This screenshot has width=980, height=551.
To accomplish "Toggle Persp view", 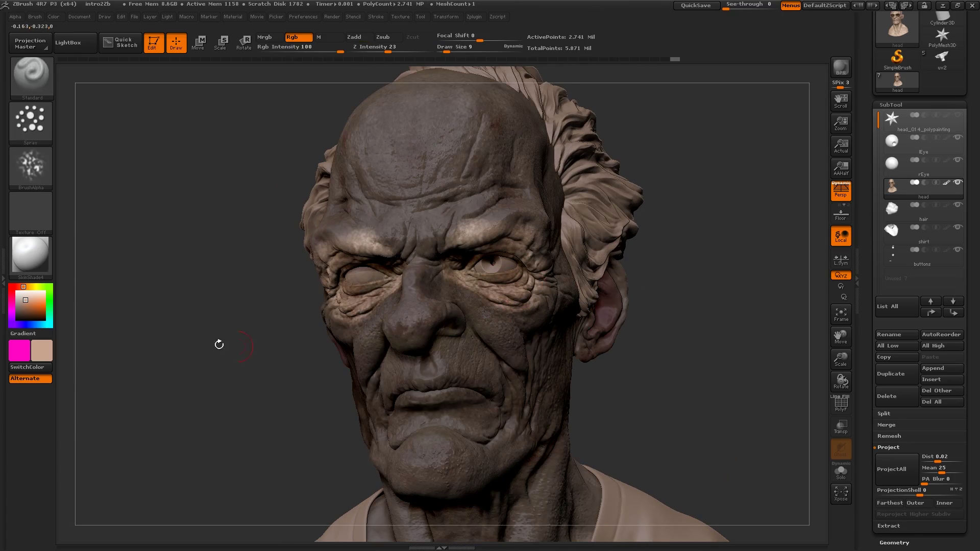I will click(x=840, y=191).
